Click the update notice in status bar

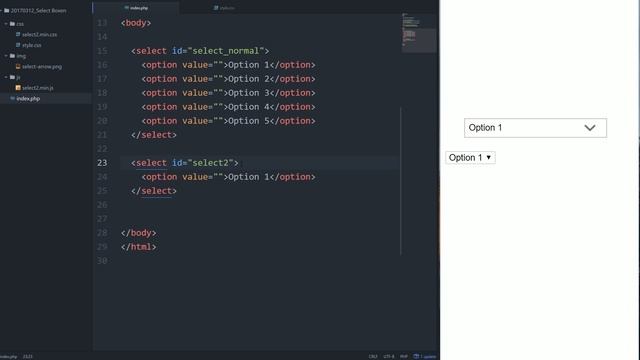424,356
